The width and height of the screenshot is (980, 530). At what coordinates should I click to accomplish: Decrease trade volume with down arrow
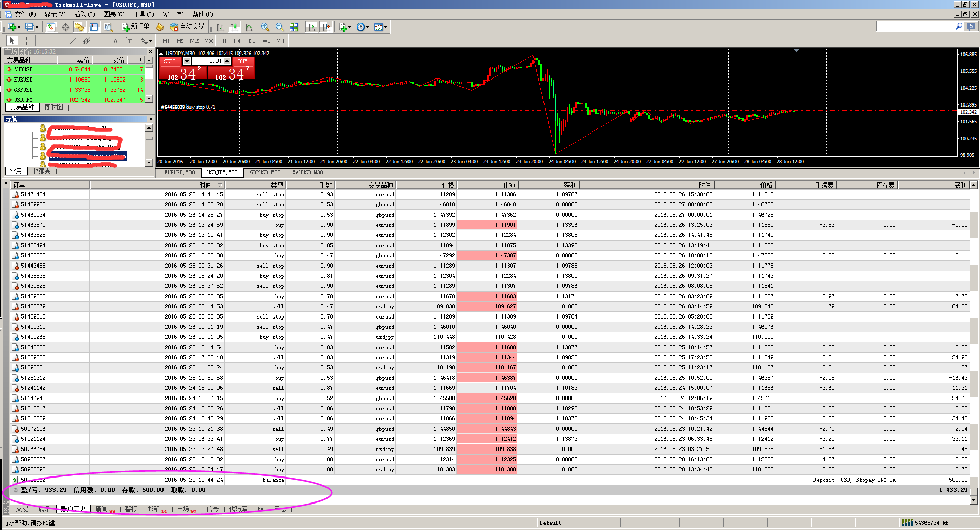(187, 61)
